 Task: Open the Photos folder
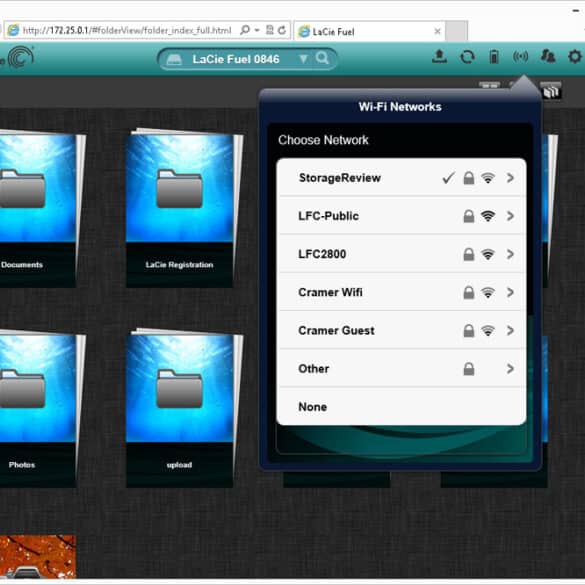37,409
